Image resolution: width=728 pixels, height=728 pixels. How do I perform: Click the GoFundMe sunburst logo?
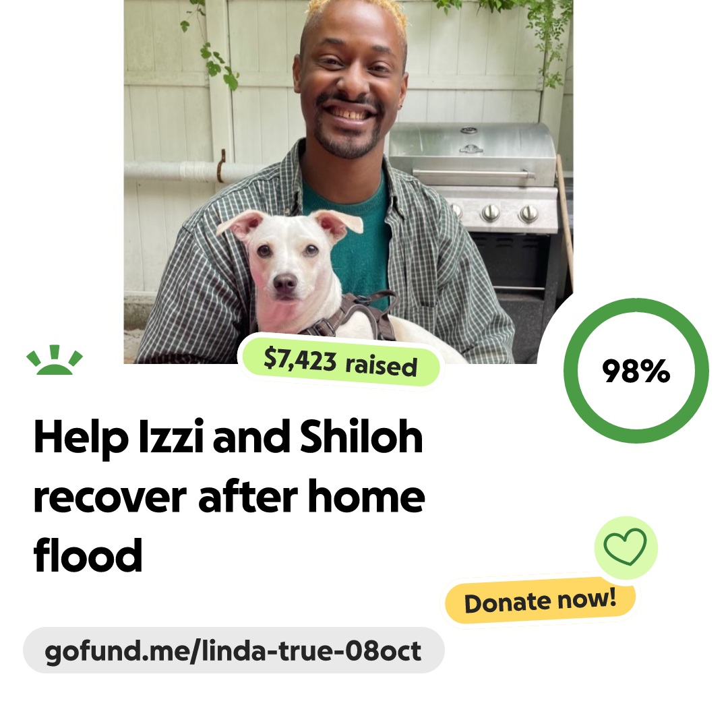click(55, 360)
